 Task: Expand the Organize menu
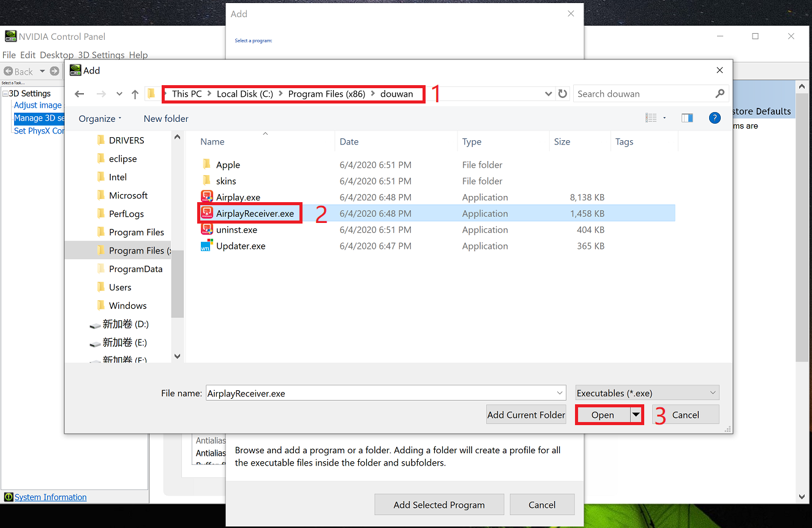pos(100,119)
